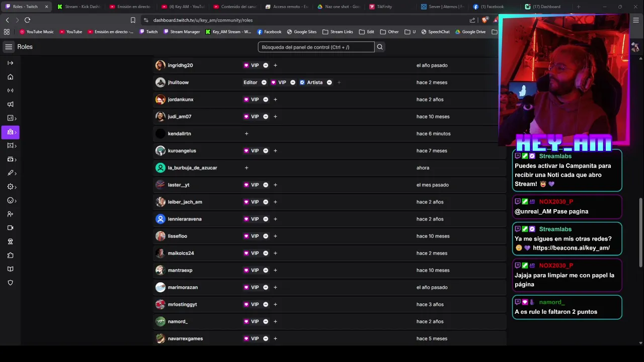
Task: Open the Creator Camp book icon
Action: tap(10, 269)
